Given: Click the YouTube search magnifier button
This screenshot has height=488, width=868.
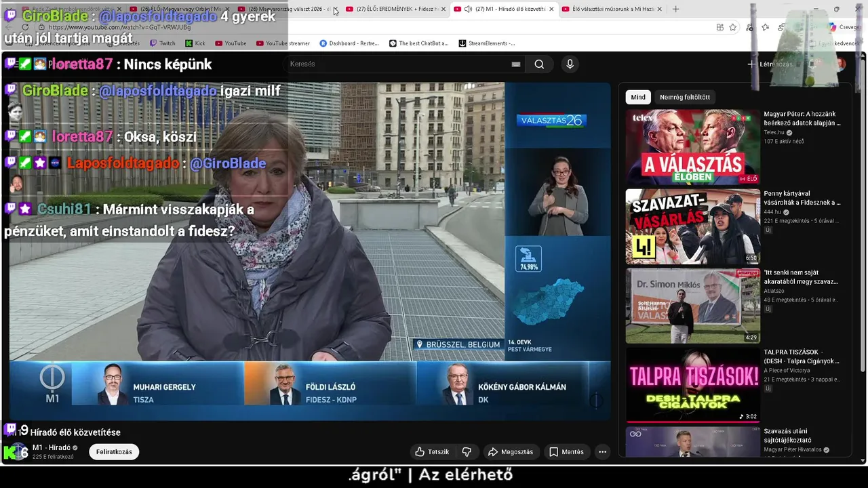Looking at the screenshot, I should tap(539, 64).
